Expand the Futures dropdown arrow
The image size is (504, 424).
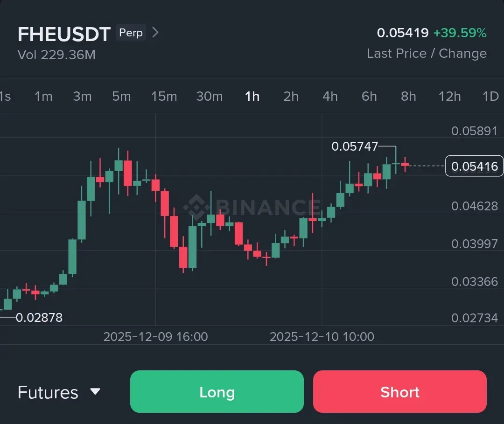click(x=95, y=391)
